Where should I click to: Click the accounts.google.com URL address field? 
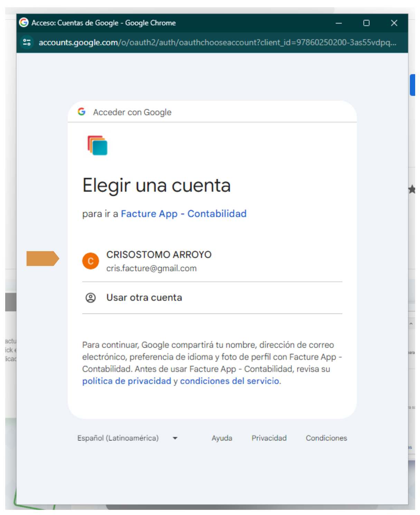(x=217, y=42)
